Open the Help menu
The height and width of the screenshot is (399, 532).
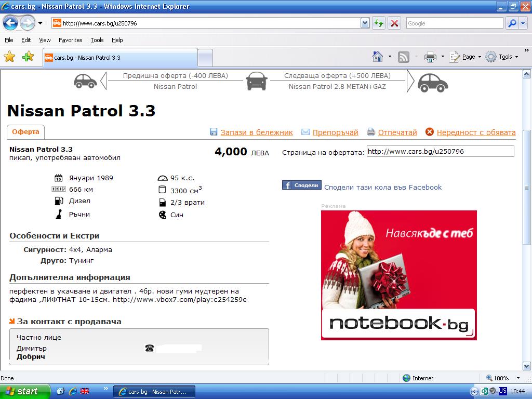117,40
